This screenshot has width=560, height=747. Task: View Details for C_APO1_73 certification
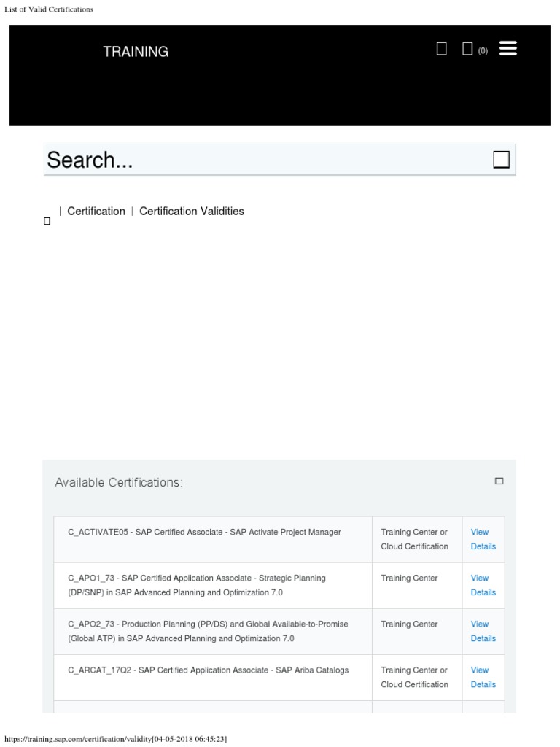pos(483,585)
